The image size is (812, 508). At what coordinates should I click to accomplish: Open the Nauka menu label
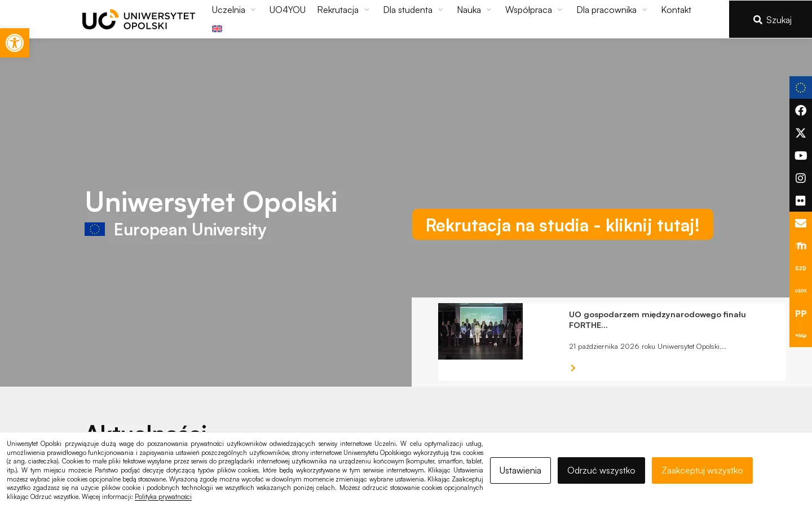point(469,10)
